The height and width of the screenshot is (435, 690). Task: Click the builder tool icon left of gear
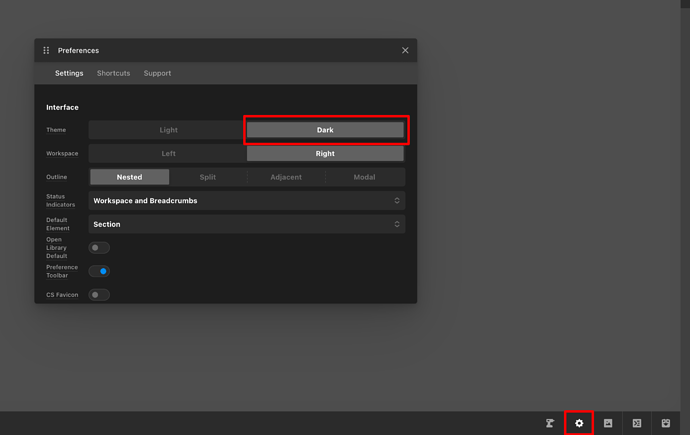[550, 423]
